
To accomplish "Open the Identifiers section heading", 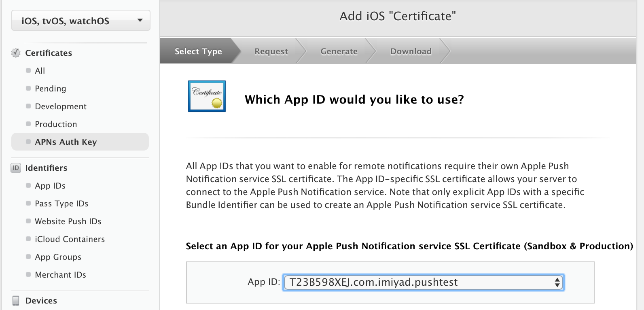I will point(46,168).
